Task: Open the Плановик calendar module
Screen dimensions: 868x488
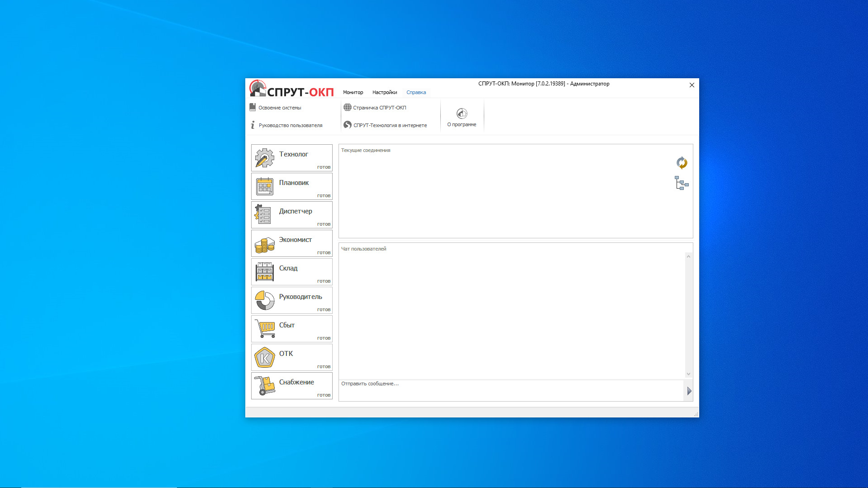Action: coord(291,186)
